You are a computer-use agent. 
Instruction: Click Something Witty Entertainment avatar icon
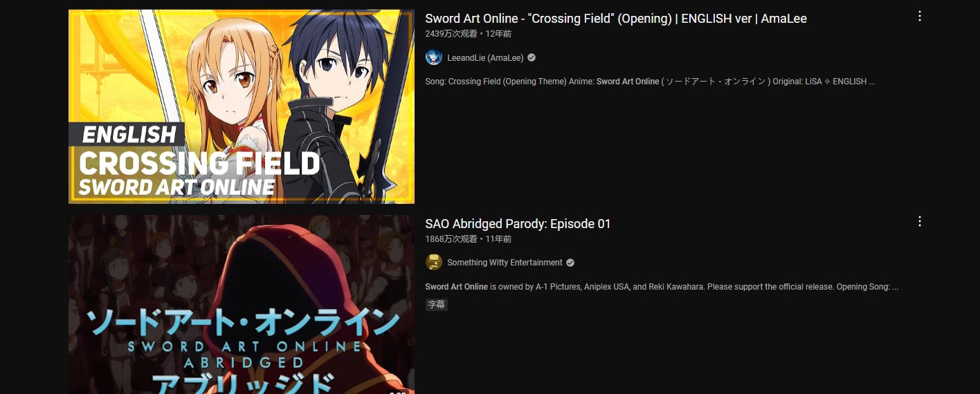434,263
